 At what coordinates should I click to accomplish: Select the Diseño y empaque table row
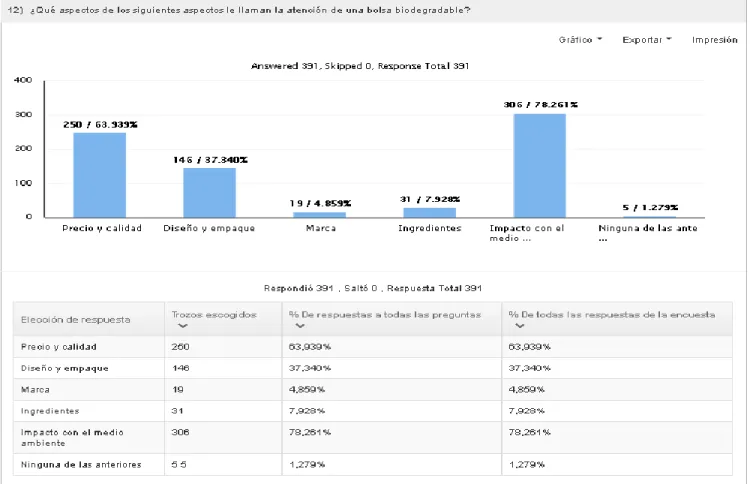coord(373,368)
